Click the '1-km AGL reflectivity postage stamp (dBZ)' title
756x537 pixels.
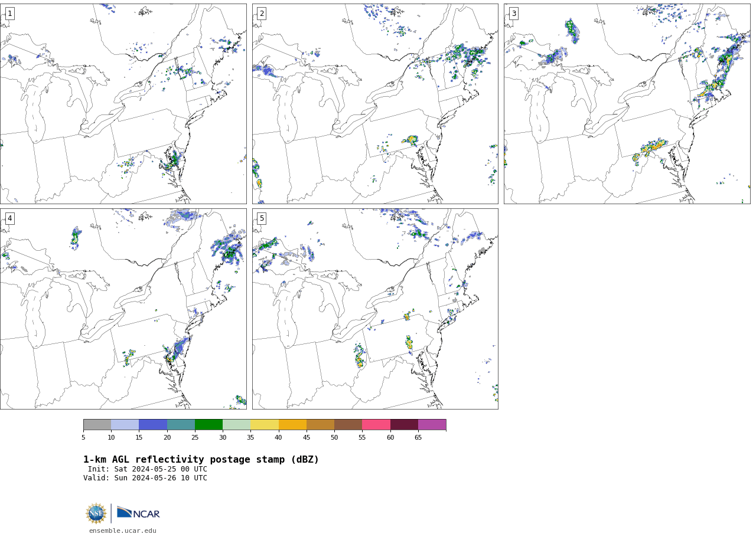[x=201, y=460]
